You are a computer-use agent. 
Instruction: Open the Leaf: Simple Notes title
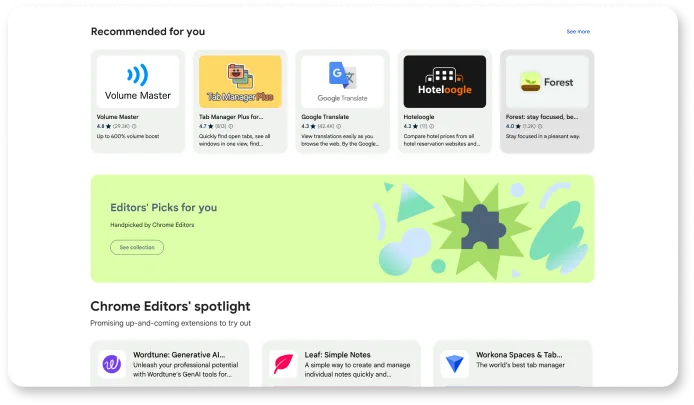(x=337, y=355)
